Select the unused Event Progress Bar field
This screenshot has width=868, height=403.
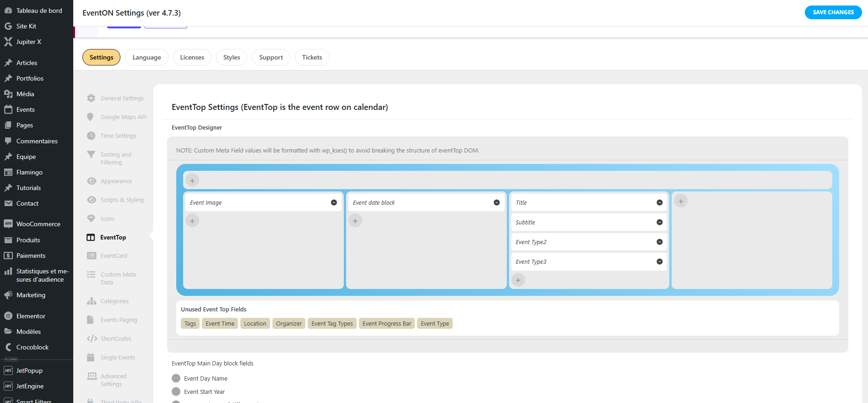(x=387, y=323)
